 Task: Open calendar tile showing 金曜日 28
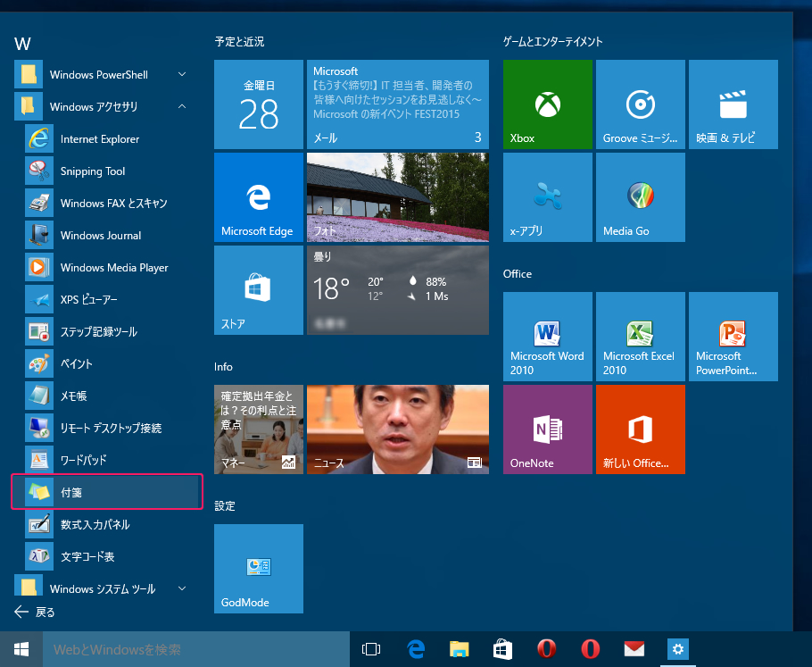259,104
